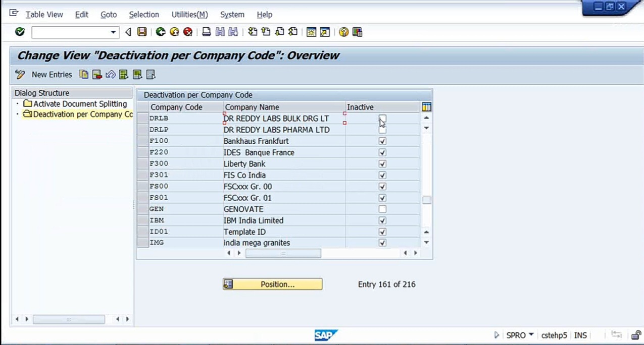
Task: Click the Copy As icon
Action: [x=84, y=75]
